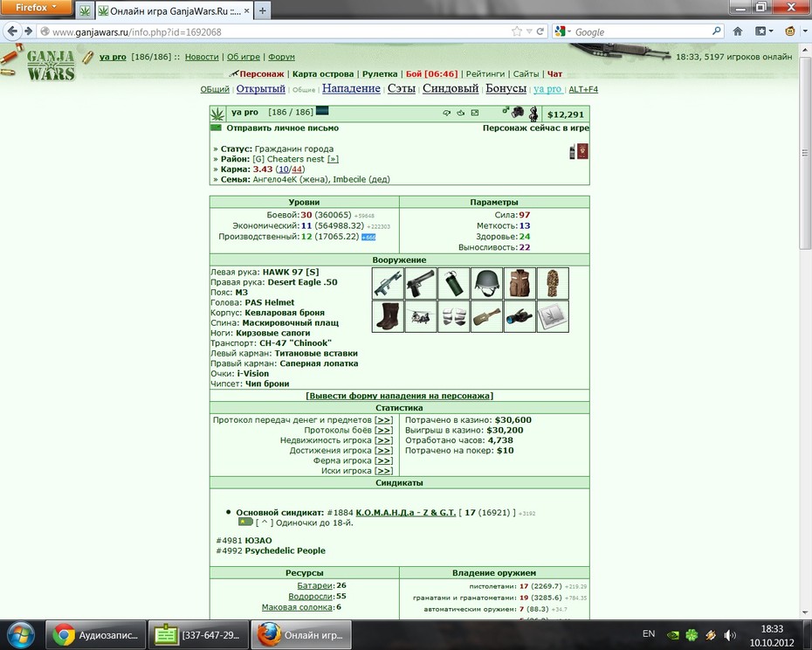The width and height of the screenshot is (812, 650).
Task: Open the Рулетка menu item
Action: [380, 73]
